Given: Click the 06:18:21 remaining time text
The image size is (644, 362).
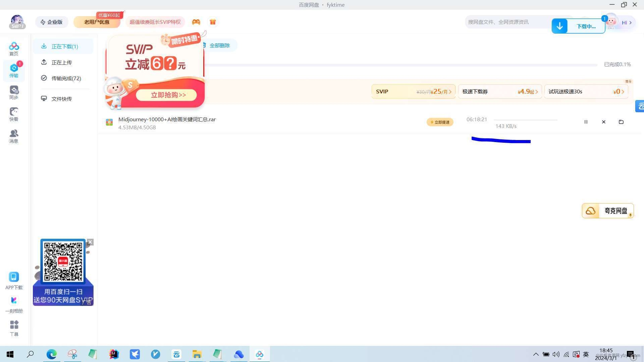Looking at the screenshot, I should click(477, 119).
